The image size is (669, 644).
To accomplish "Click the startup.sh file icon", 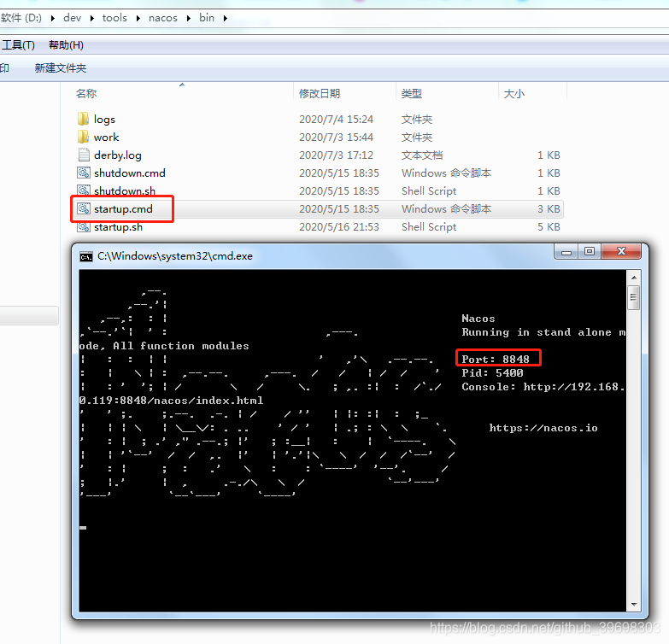I will [84, 227].
